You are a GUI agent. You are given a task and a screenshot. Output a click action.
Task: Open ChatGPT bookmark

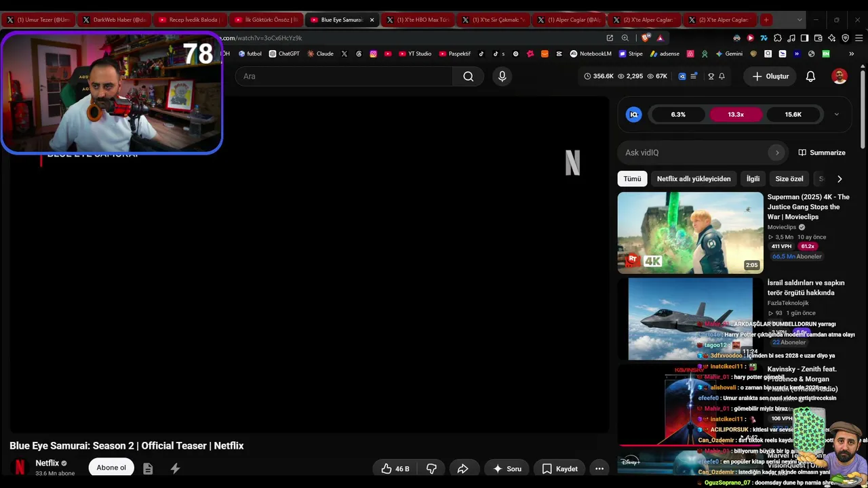pos(284,54)
